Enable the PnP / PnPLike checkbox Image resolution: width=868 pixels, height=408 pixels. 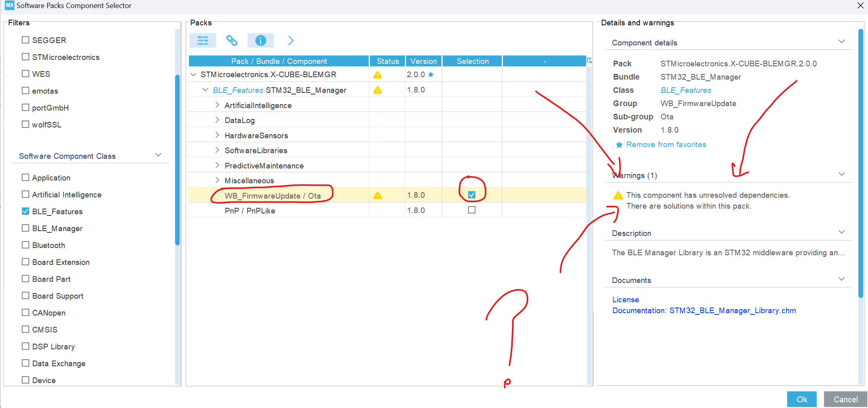pyautogui.click(x=472, y=209)
